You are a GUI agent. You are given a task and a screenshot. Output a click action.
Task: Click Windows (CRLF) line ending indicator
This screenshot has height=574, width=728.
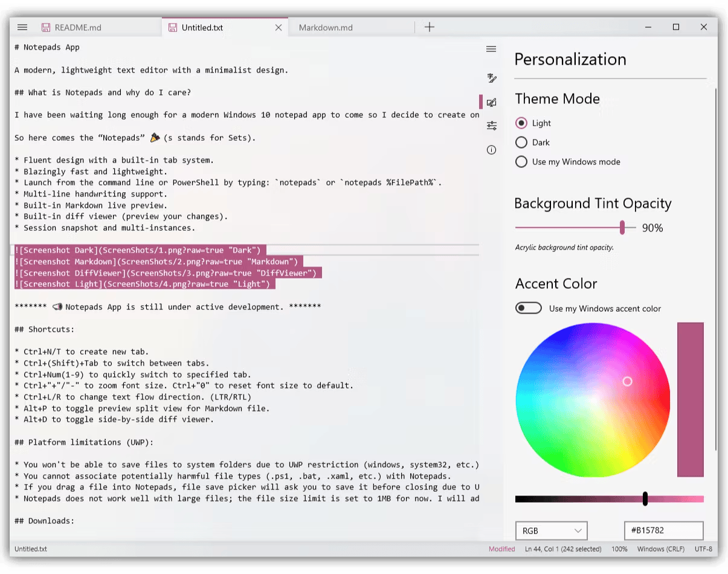click(660, 549)
